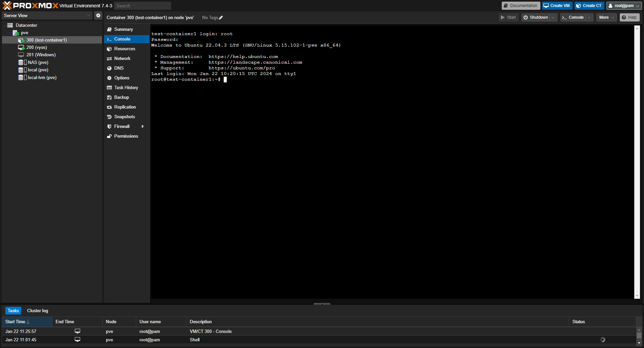Focus the Search field

(x=143, y=6)
